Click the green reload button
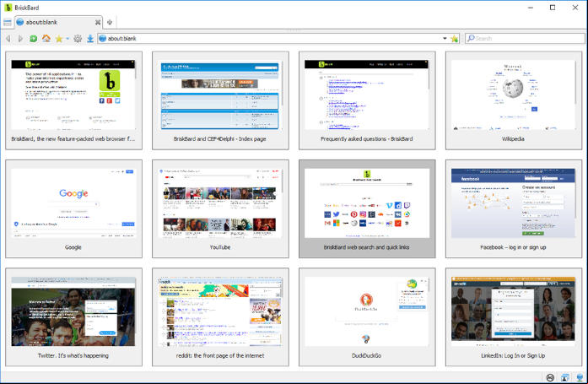The height and width of the screenshot is (384, 588). 34,38
